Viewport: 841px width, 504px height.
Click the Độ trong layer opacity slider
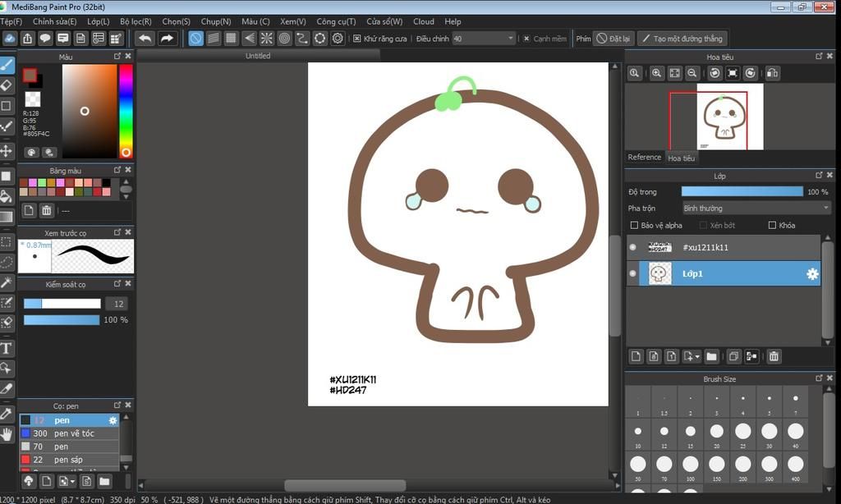(742, 191)
